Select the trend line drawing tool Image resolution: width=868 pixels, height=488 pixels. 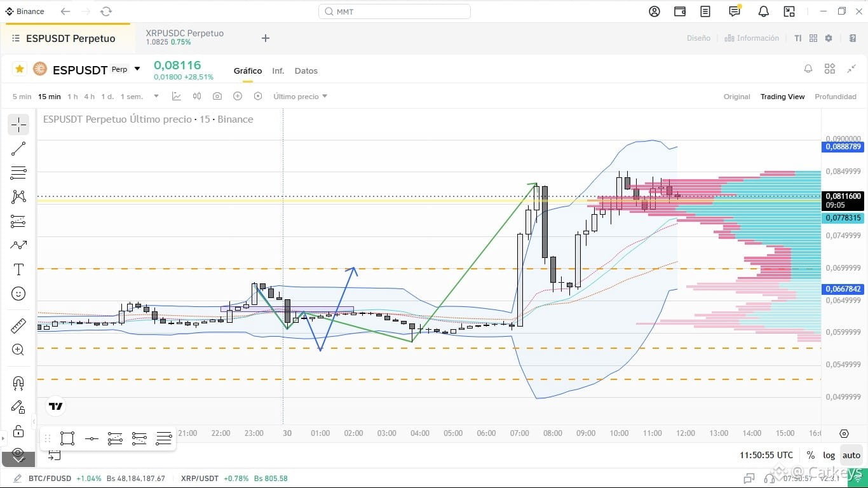coord(18,149)
